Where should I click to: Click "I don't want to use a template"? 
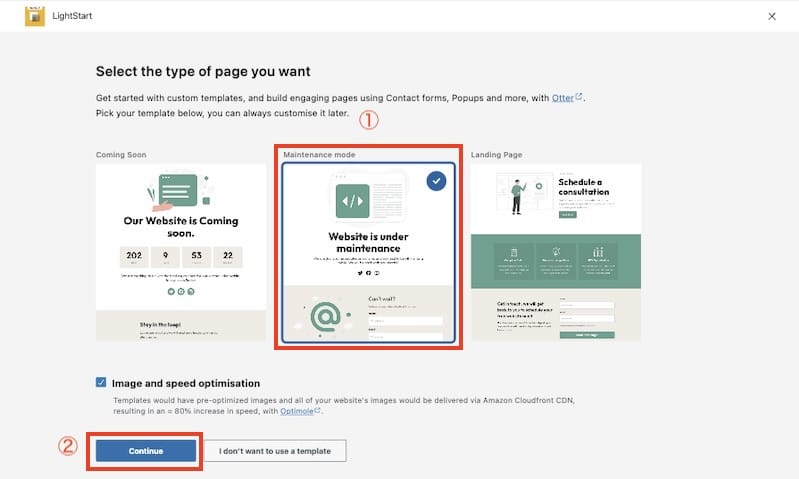275,451
